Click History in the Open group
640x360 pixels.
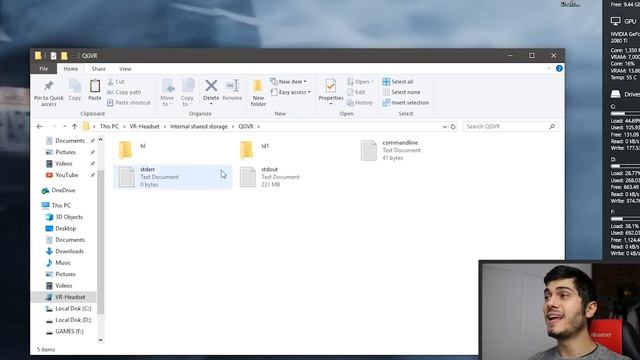click(360, 103)
